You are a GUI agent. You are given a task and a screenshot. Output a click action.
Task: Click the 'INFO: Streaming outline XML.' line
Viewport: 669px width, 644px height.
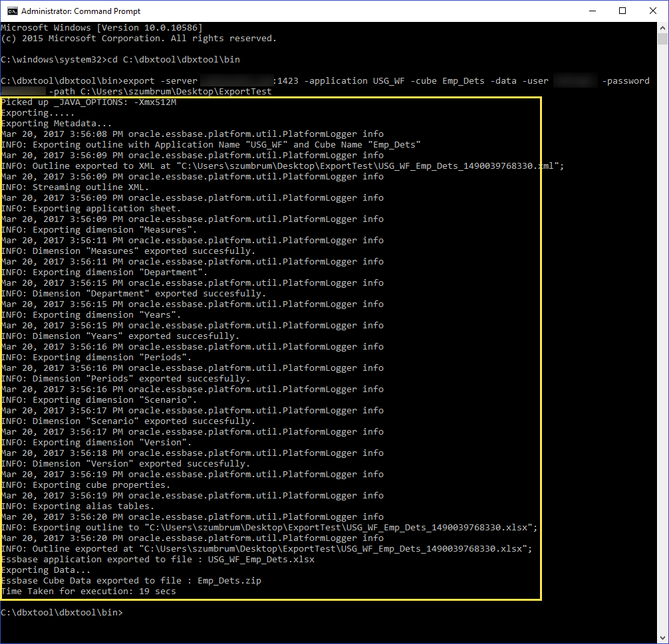(x=75, y=187)
